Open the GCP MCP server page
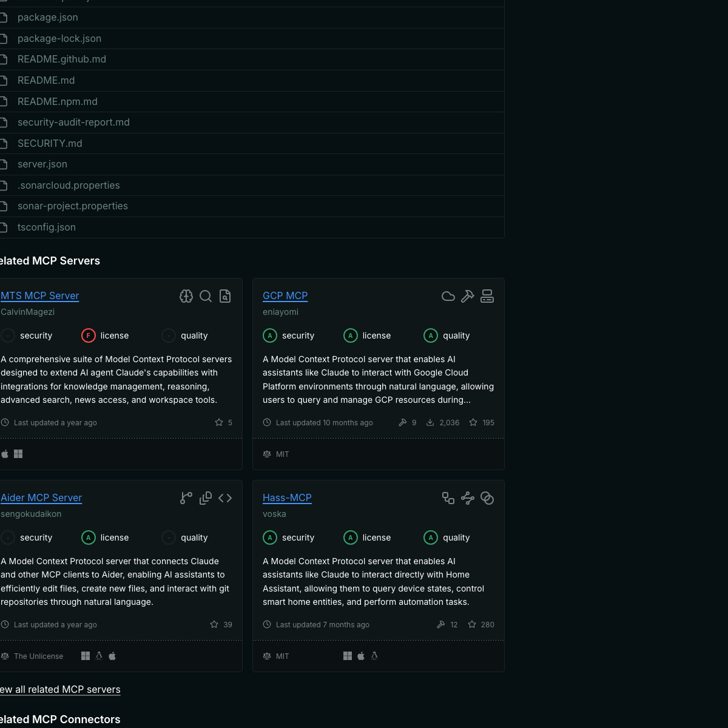The image size is (728, 728). pyautogui.click(x=285, y=295)
